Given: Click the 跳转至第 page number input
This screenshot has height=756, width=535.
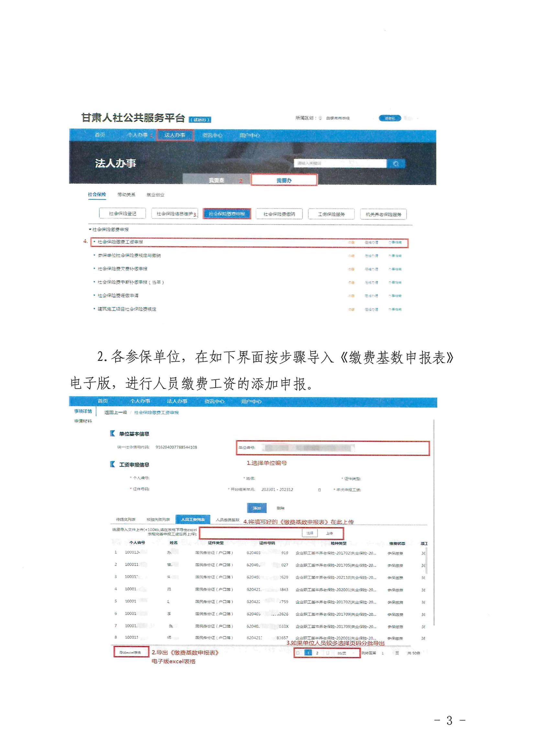Looking at the screenshot, I should (x=383, y=653).
